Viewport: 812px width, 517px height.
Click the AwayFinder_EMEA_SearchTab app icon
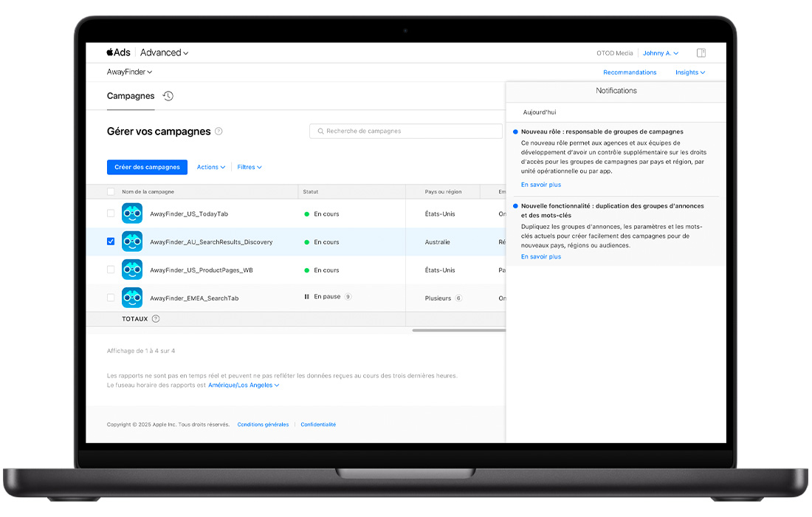coord(132,298)
